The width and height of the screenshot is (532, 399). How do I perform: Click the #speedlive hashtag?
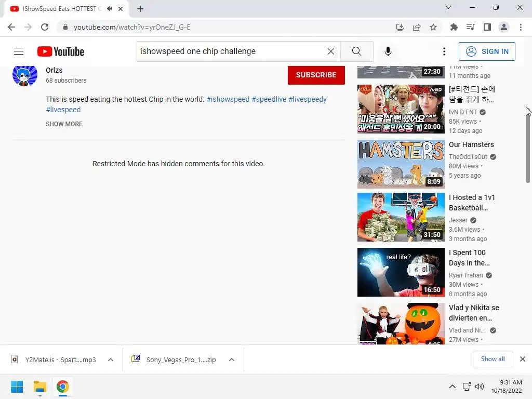269,99
